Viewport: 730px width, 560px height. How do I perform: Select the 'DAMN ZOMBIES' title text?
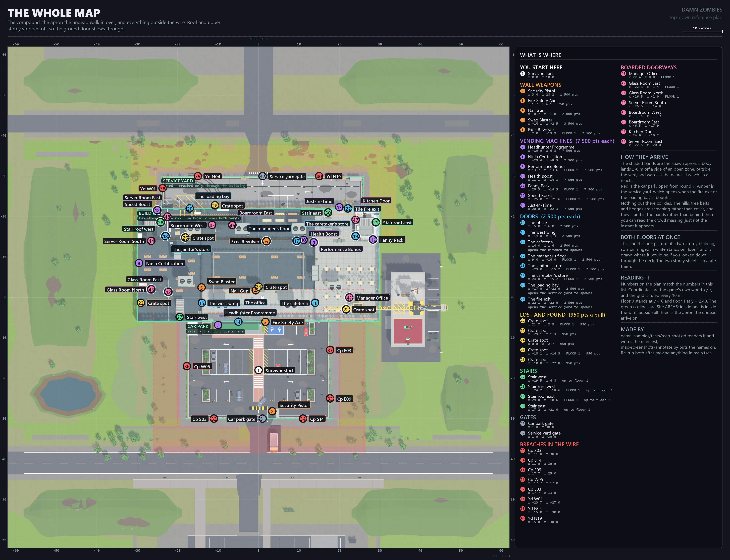pos(702,10)
